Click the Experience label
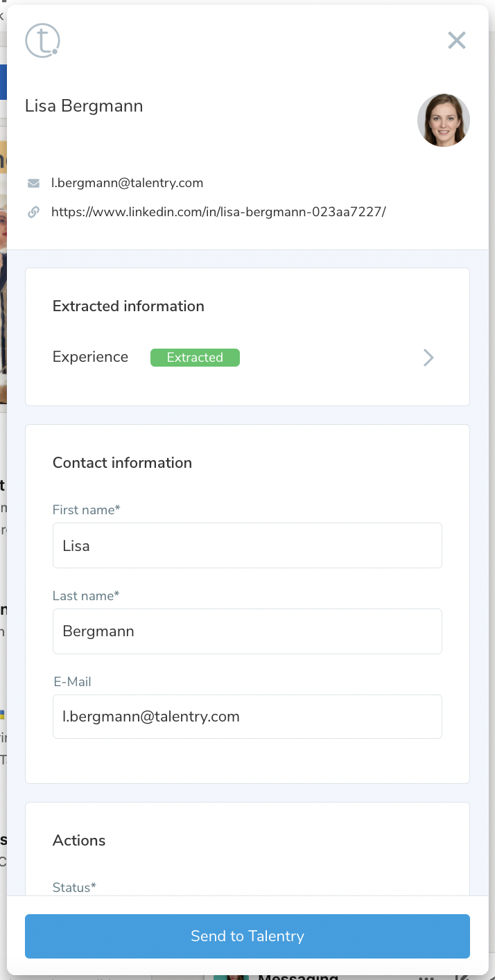 90,358
